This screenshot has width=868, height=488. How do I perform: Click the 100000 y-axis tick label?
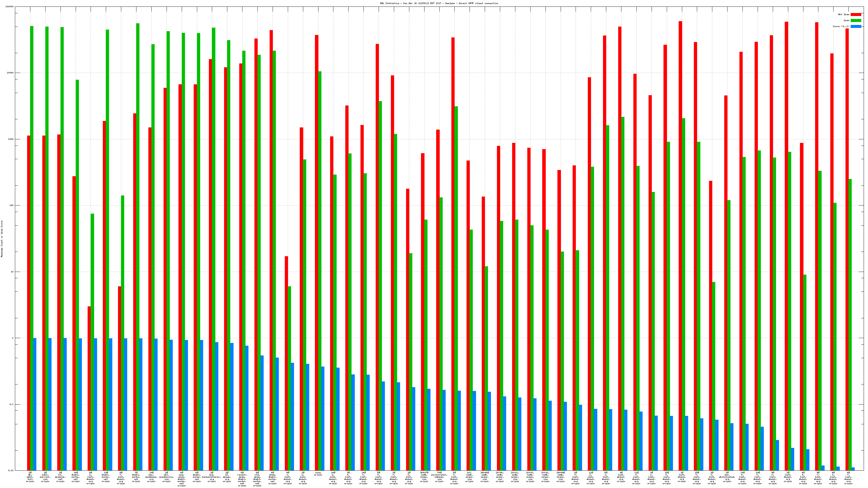[10, 7]
